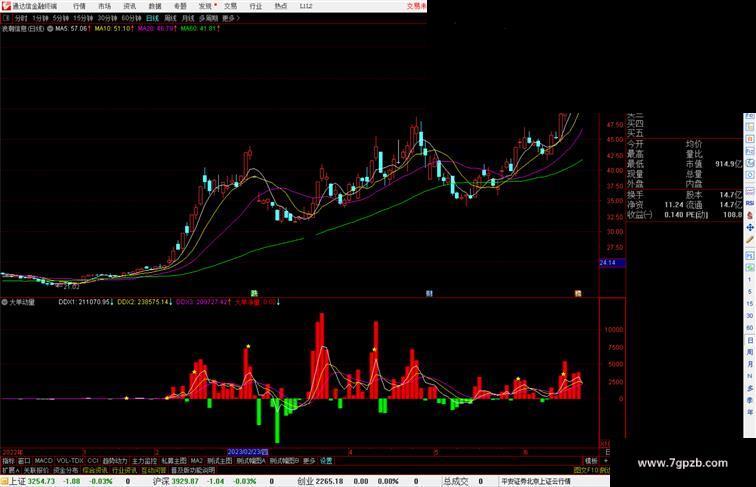Select the 周线 weekly chart tab

[170, 18]
